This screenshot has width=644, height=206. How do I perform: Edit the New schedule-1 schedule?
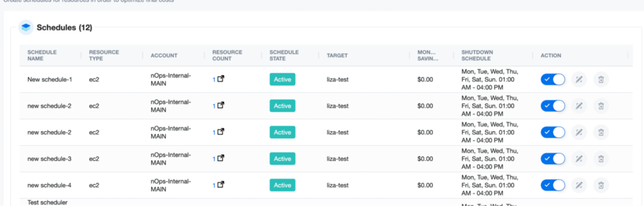click(x=579, y=80)
